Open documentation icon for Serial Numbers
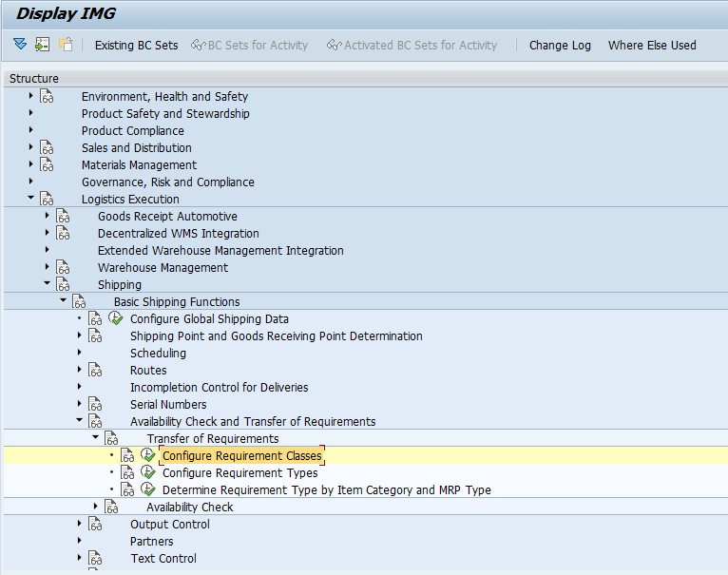Viewport: 728px width, 575px height. [x=95, y=405]
